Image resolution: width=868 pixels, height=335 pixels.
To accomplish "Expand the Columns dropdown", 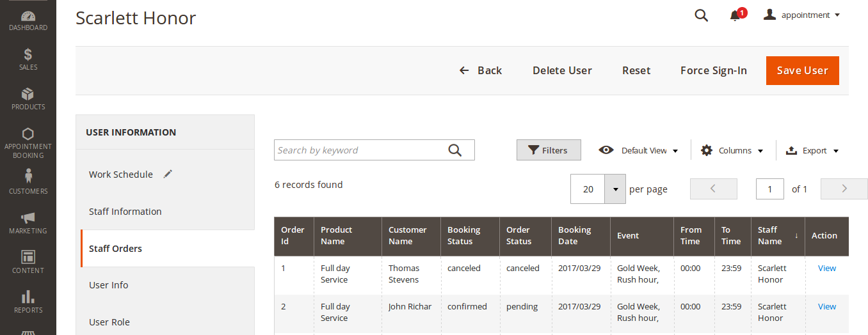I will 732,150.
